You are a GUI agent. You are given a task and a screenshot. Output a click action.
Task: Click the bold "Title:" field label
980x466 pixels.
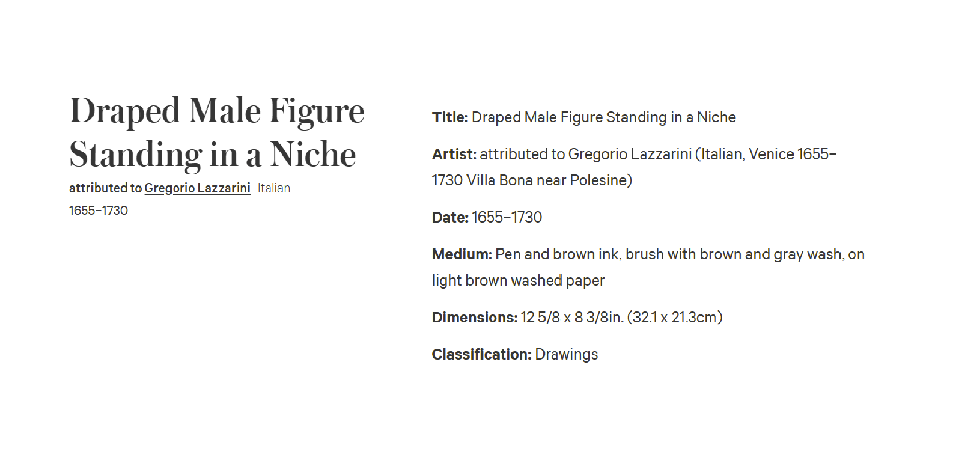450,118
